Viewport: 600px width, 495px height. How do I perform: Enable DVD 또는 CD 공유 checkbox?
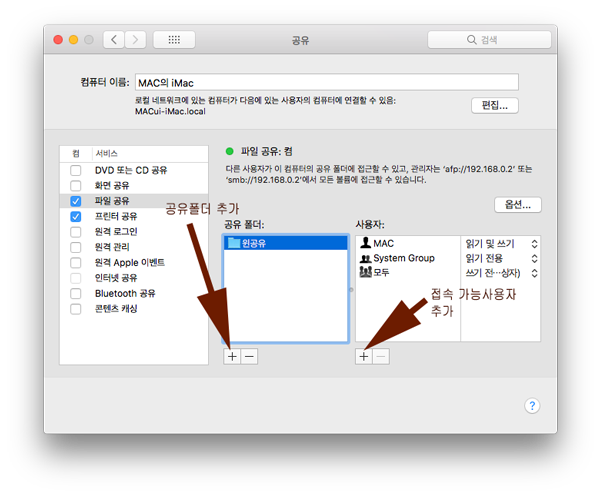76,170
